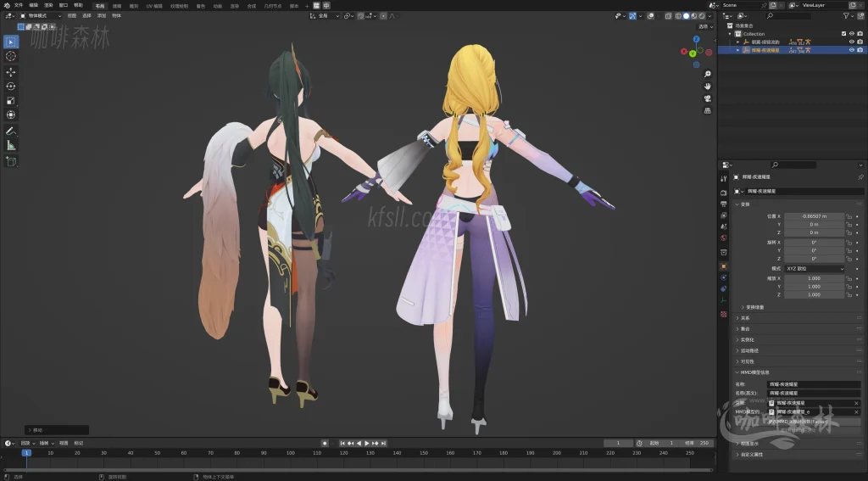Play the timeline animation
Image resolution: width=868 pixels, height=481 pixels.
pos(366,444)
